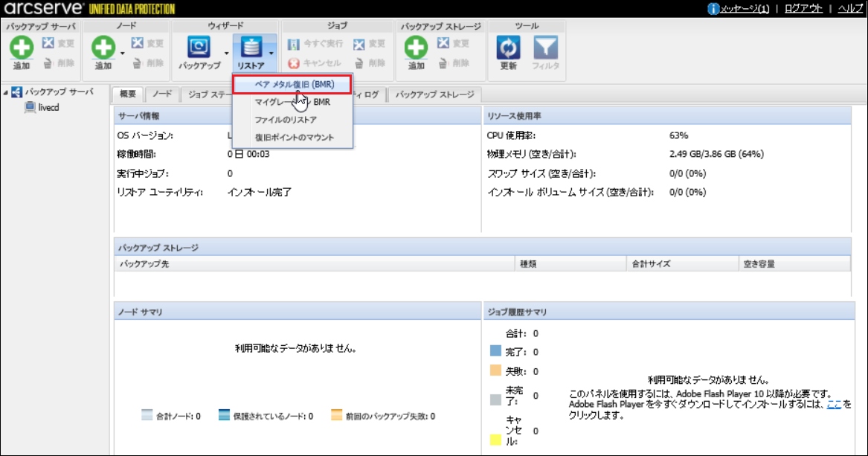Select the livecd server in tree
This screenshot has height=456, width=868.
[x=48, y=107]
